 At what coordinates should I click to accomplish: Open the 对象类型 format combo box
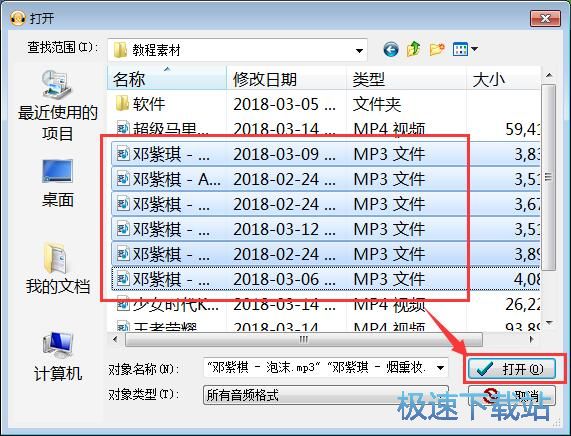tap(326, 395)
